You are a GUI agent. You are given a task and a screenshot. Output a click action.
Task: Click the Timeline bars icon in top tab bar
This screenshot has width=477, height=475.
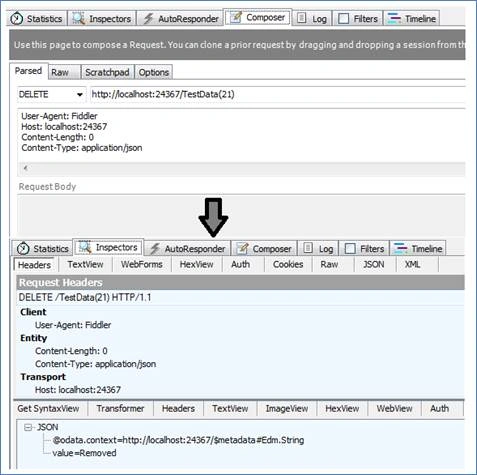pos(394,18)
